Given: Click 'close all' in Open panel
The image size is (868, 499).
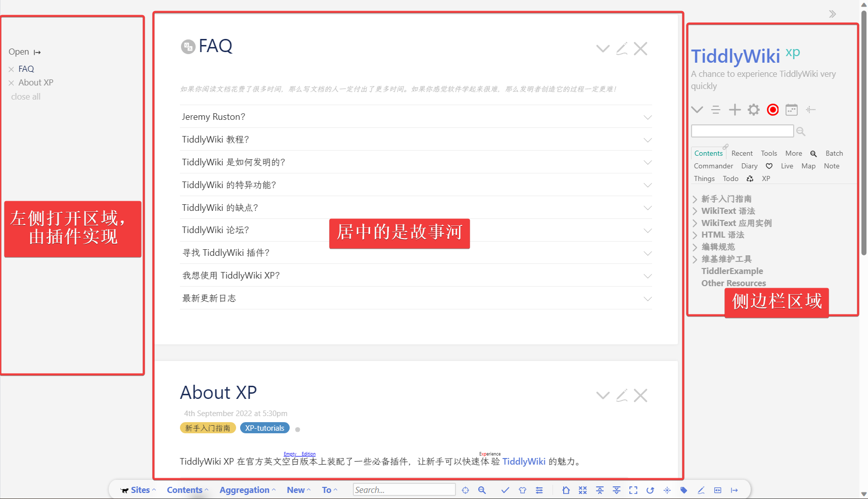Looking at the screenshot, I should click(26, 97).
